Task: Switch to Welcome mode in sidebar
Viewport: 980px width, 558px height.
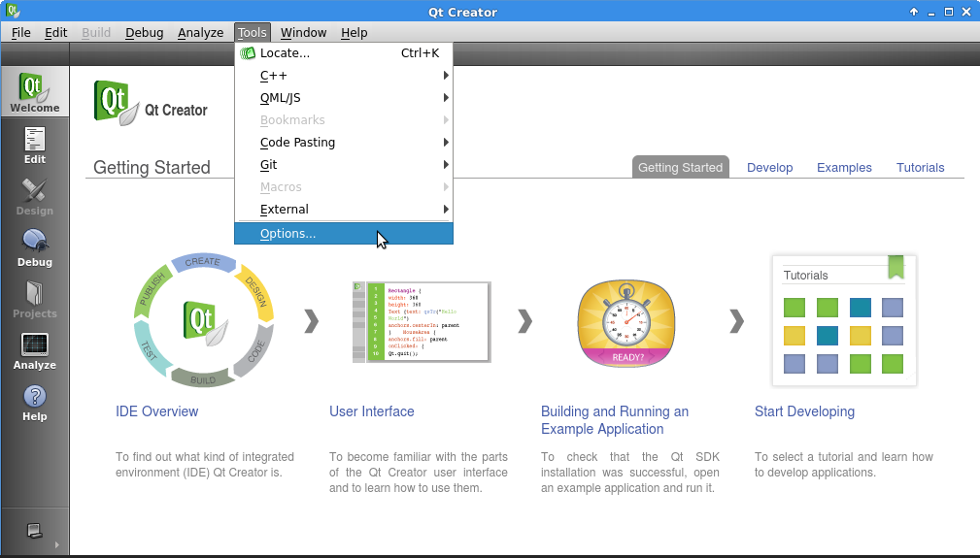Action: click(x=34, y=92)
